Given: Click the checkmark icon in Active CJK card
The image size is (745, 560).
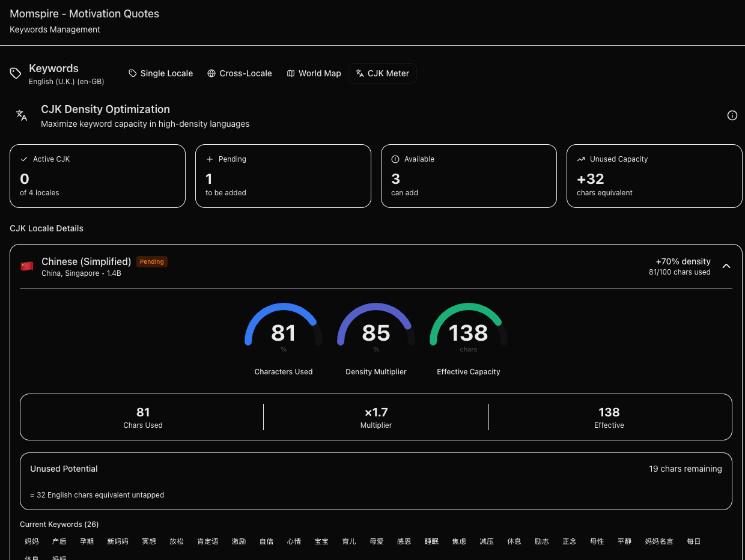Looking at the screenshot, I should (24, 159).
